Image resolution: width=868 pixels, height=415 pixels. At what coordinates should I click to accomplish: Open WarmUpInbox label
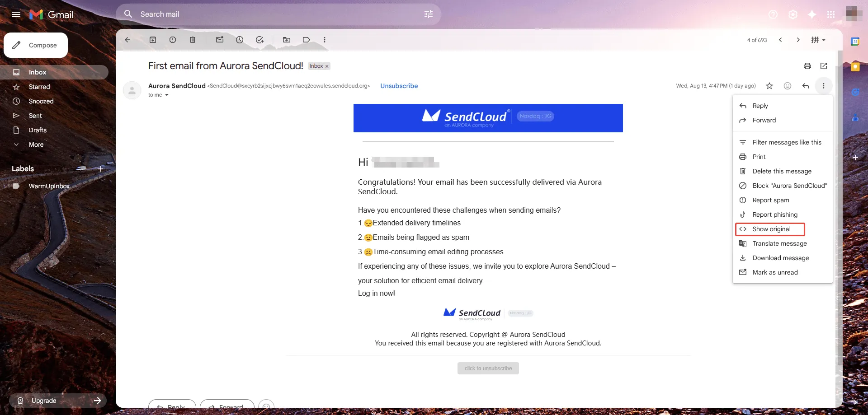[x=54, y=186]
